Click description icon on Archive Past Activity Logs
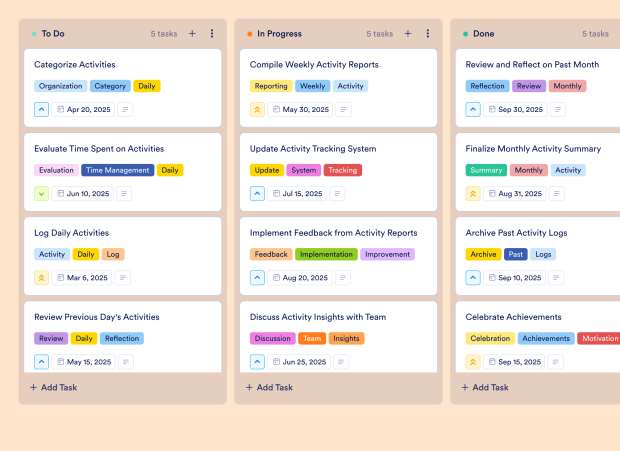The image size is (620, 451). [x=556, y=278]
